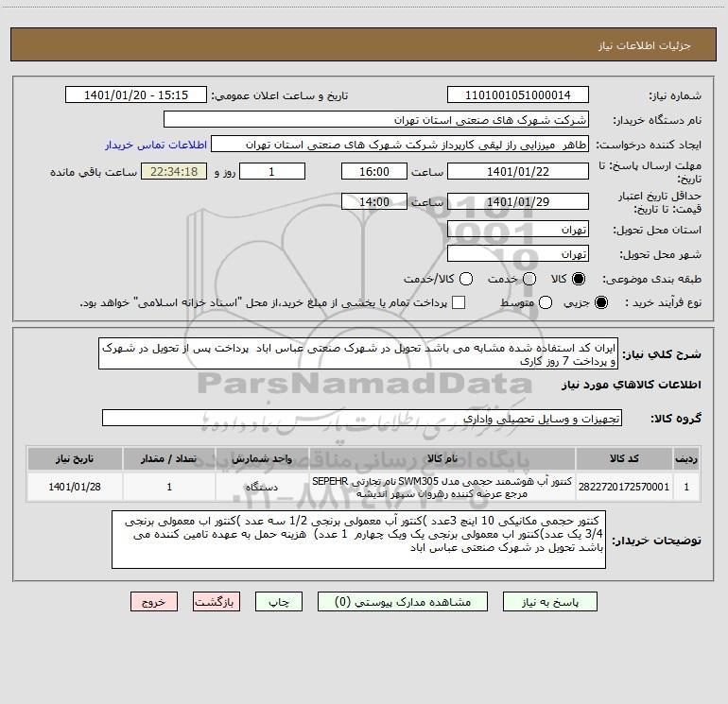Click the بازگشت back button
Screen dimensions: 728x704
(x=217, y=602)
